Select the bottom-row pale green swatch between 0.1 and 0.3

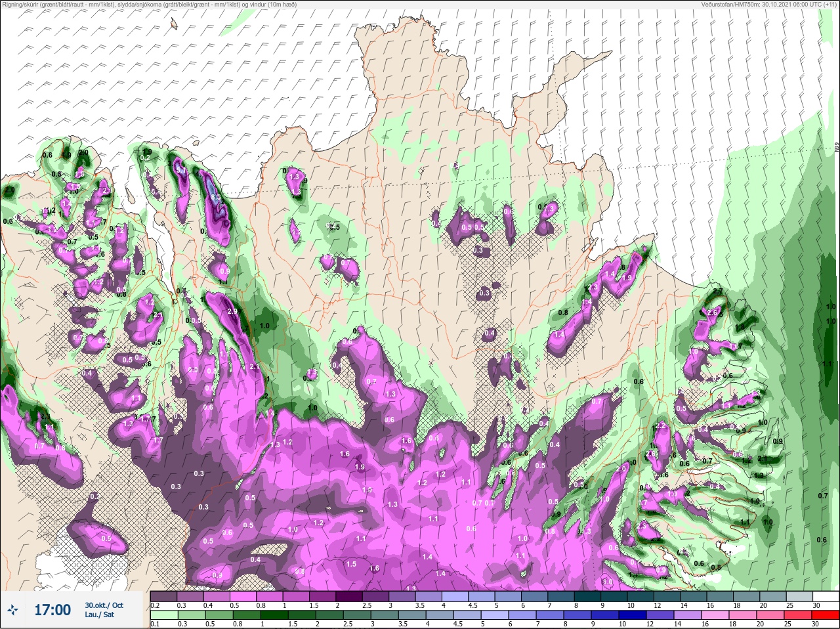[x=164, y=615]
